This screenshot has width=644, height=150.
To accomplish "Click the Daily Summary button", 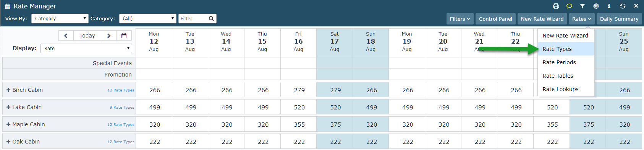I will tap(619, 19).
